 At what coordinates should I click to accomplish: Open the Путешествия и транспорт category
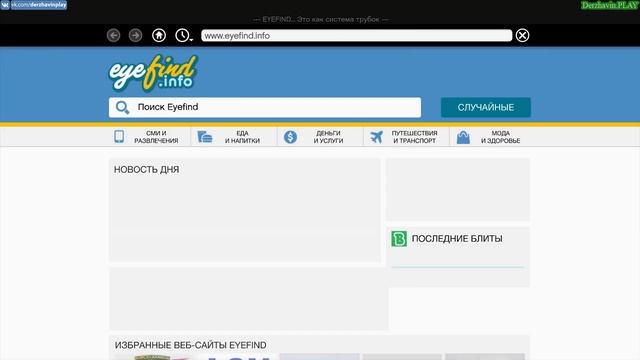[x=406, y=137]
